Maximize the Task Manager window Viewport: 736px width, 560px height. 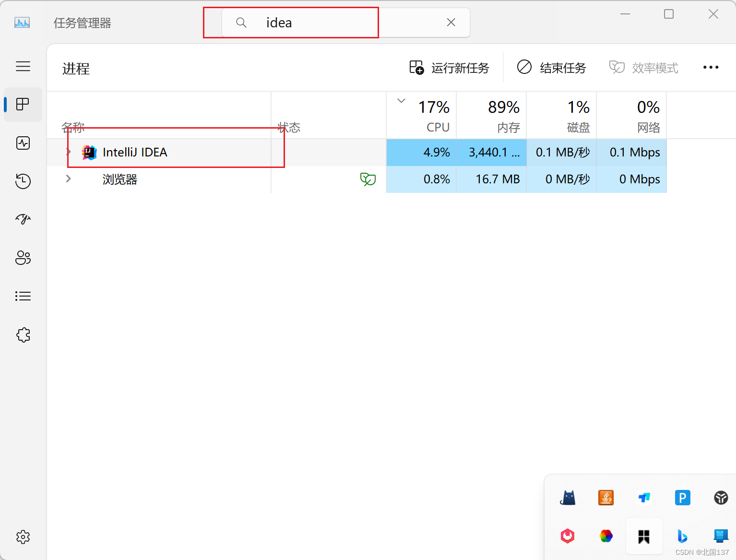pyautogui.click(x=669, y=14)
